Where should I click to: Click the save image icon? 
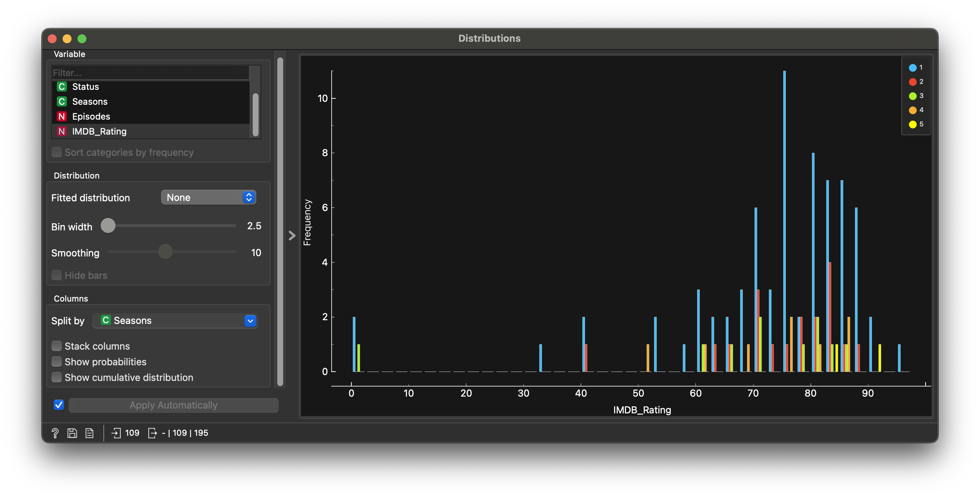[x=72, y=433]
